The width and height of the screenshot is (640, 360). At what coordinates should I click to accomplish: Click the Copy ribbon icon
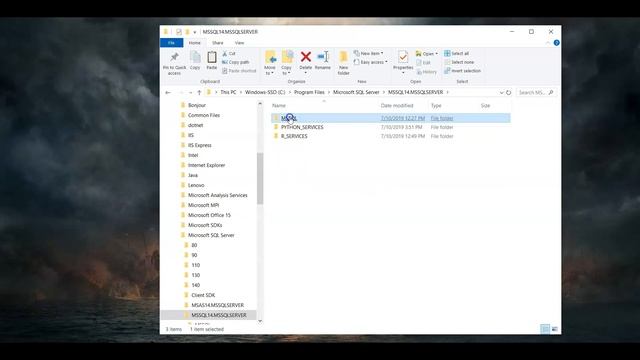[x=195, y=60]
